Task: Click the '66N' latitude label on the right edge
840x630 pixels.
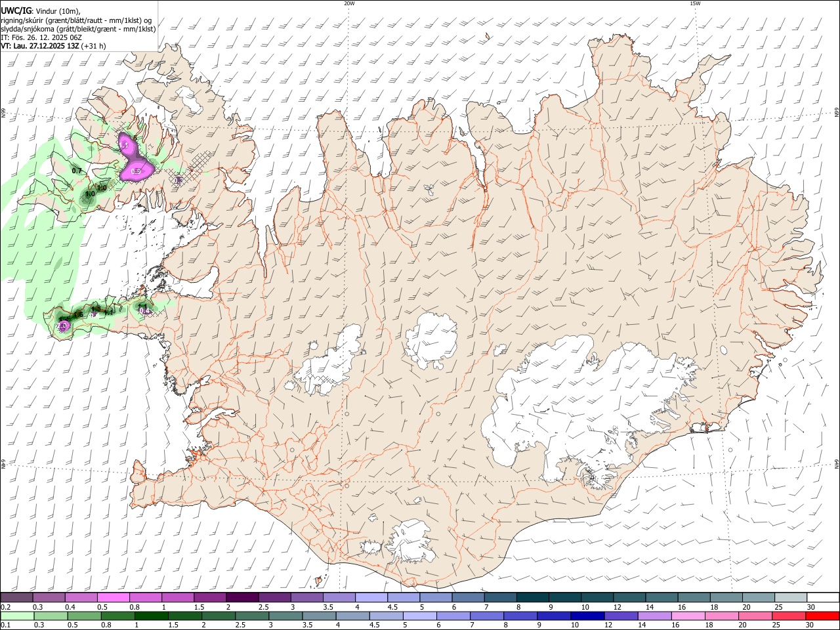Action: (x=837, y=113)
